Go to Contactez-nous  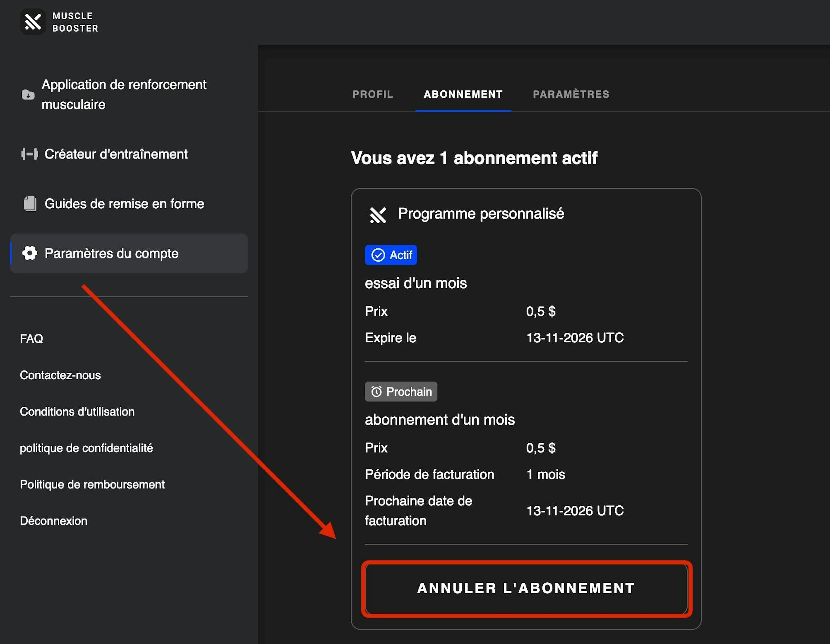click(60, 375)
